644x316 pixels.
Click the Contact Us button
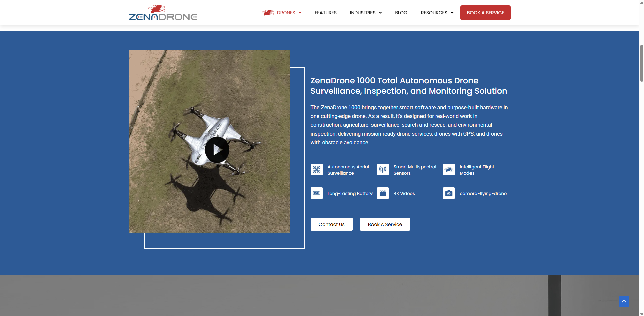click(x=332, y=224)
